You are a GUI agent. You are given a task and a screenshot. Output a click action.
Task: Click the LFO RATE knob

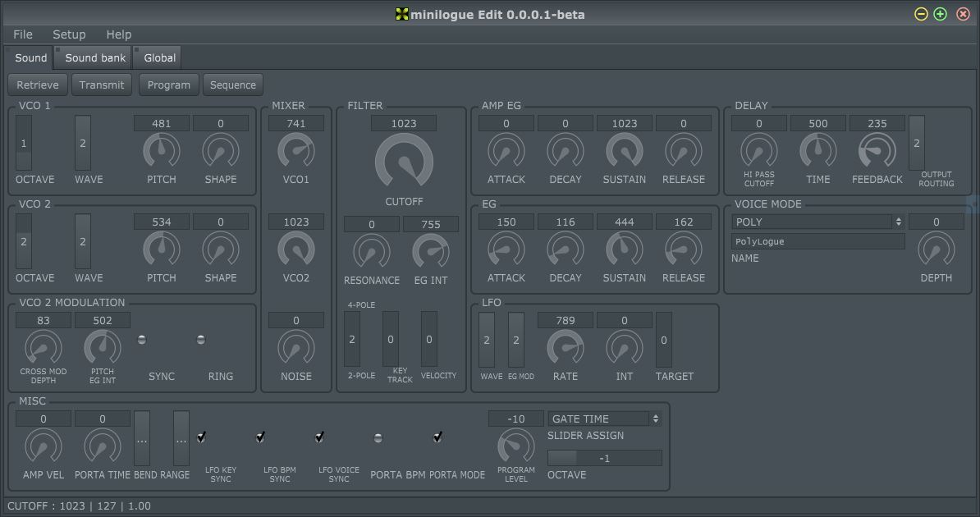(x=565, y=348)
